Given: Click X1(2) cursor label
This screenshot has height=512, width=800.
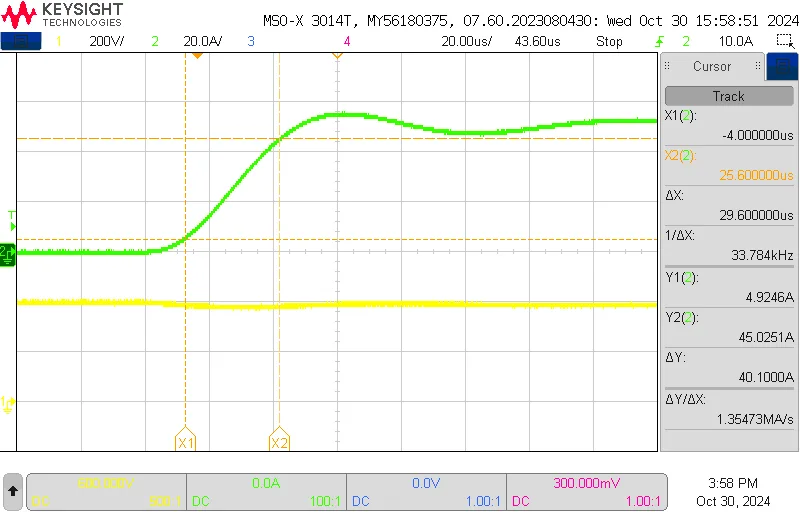Looking at the screenshot, I should coord(680,116).
